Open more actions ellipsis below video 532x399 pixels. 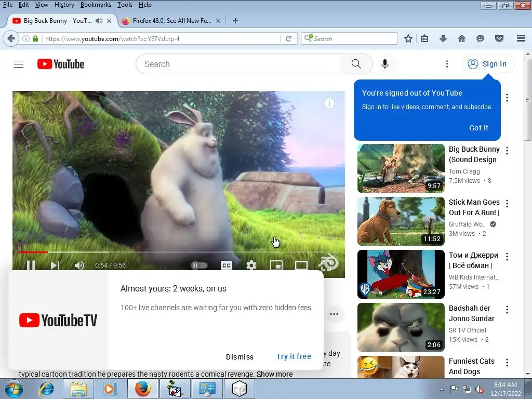334,314
